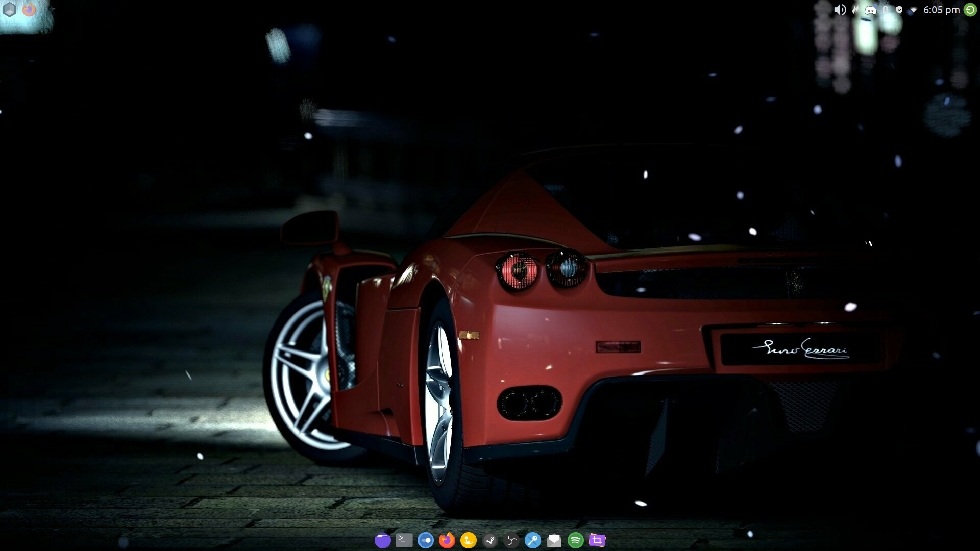Open the green session logout button

pos(970,10)
